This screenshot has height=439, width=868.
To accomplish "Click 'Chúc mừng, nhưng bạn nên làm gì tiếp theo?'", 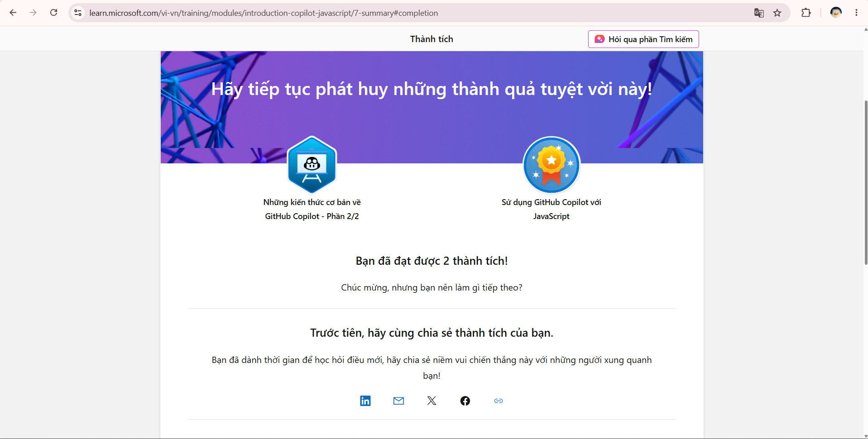I will click(432, 287).
